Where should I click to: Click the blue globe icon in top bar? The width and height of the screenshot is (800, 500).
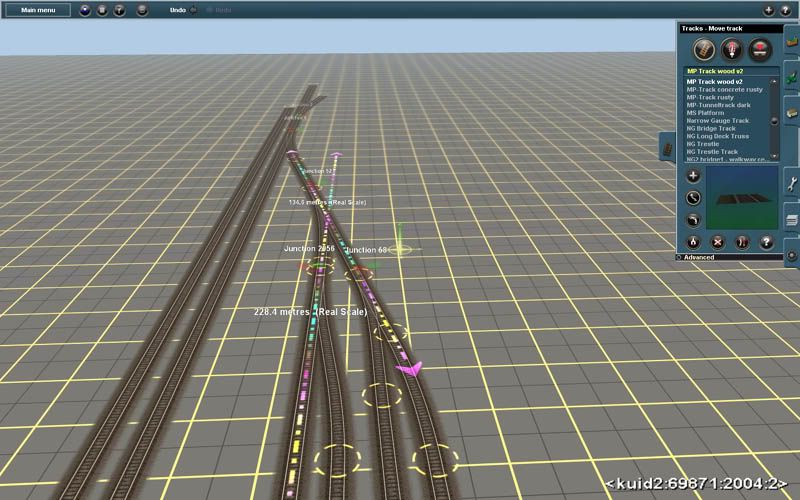click(85, 10)
